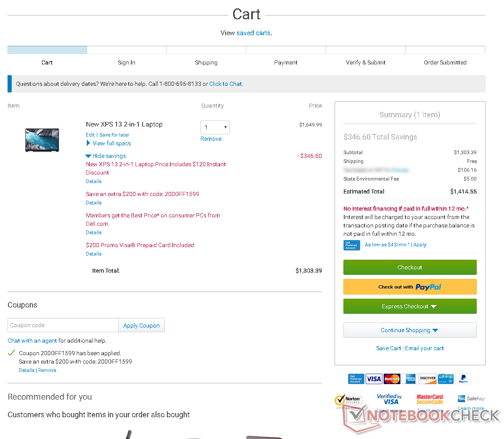Click the Discover card icon

click(x=428, y=379)
